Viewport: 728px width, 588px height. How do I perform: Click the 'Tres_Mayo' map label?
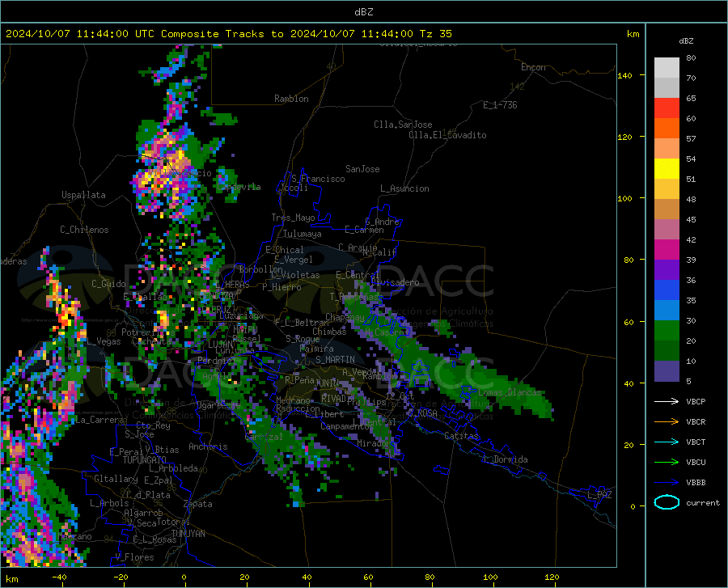[x=293, y=218]
